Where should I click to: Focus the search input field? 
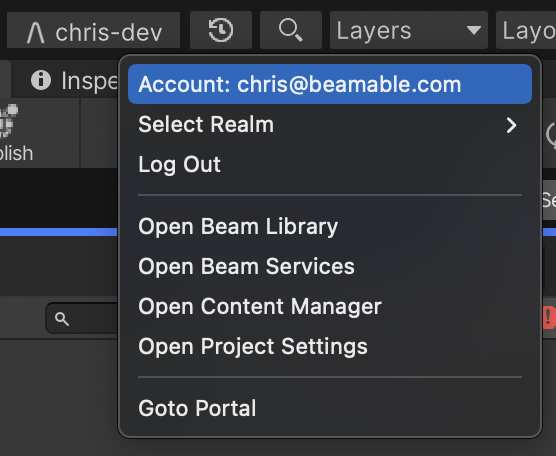(82, 318)
